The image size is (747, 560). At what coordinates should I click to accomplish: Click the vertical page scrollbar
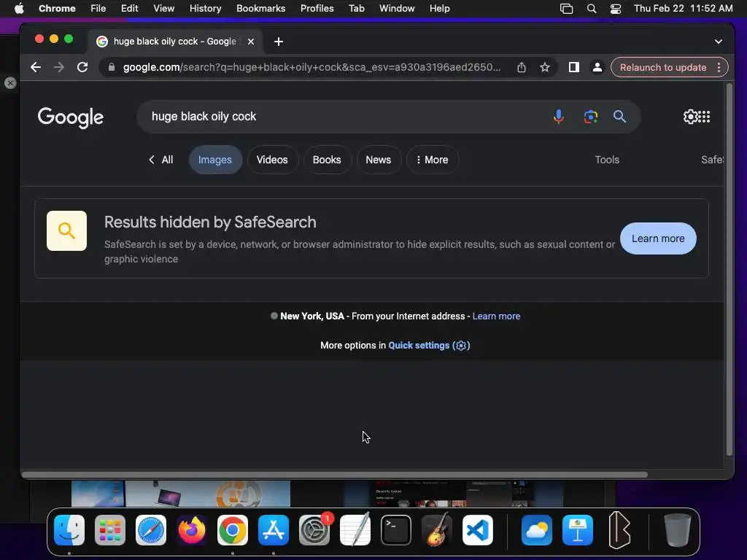pos(729,270)
